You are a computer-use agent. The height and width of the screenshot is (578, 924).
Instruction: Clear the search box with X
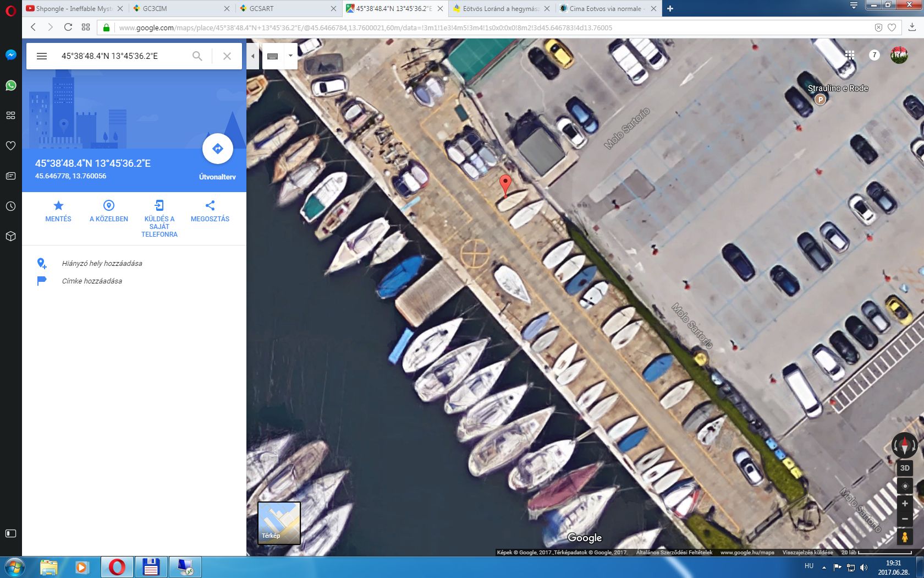click(227, 56)
